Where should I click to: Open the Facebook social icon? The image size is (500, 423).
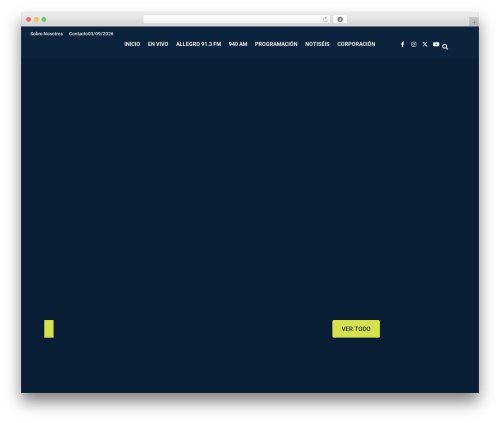(x=402, y=44)
